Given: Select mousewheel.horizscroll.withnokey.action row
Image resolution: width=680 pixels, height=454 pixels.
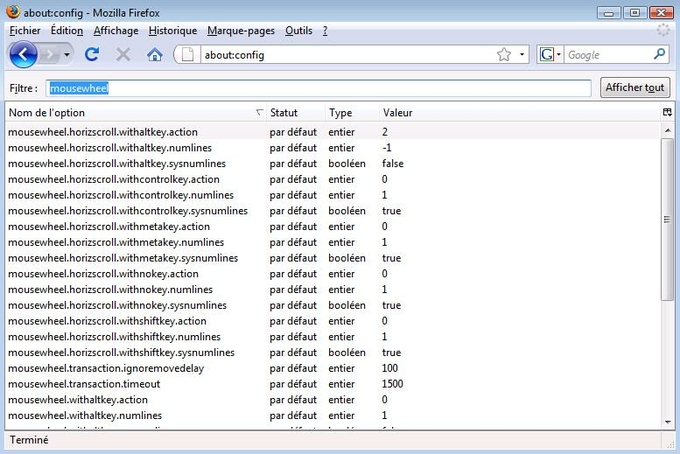Looking at the screenshot, I should click(333, 274).
